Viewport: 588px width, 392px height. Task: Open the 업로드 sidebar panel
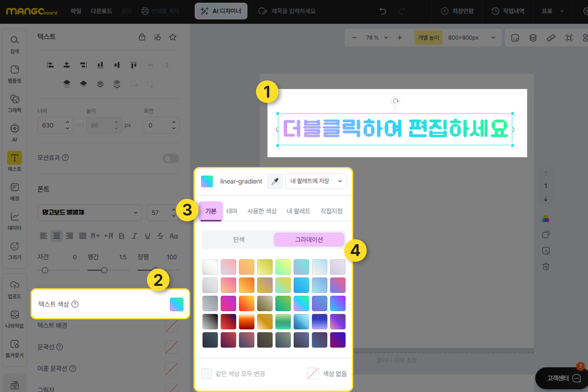tap(15, 289)
